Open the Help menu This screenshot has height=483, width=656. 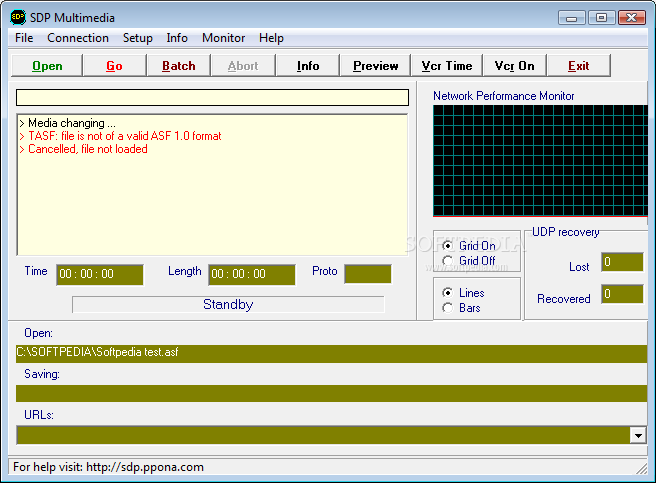271,38
